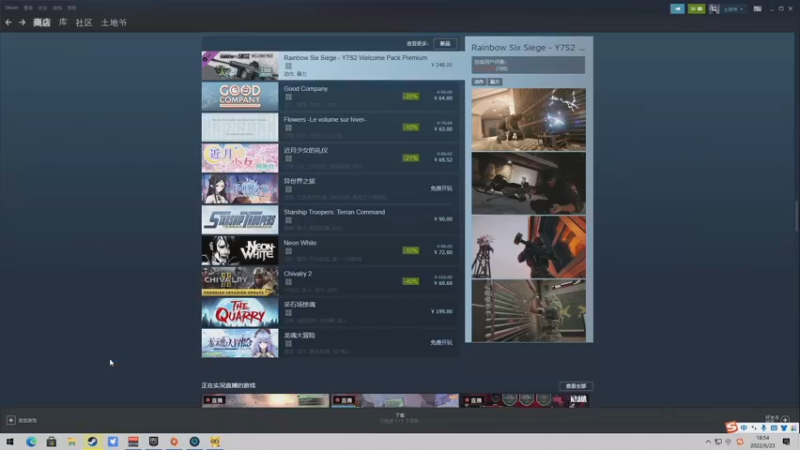Show hidden system tray icons chevron
Screen dimensions: 800x450
[708, 442]
